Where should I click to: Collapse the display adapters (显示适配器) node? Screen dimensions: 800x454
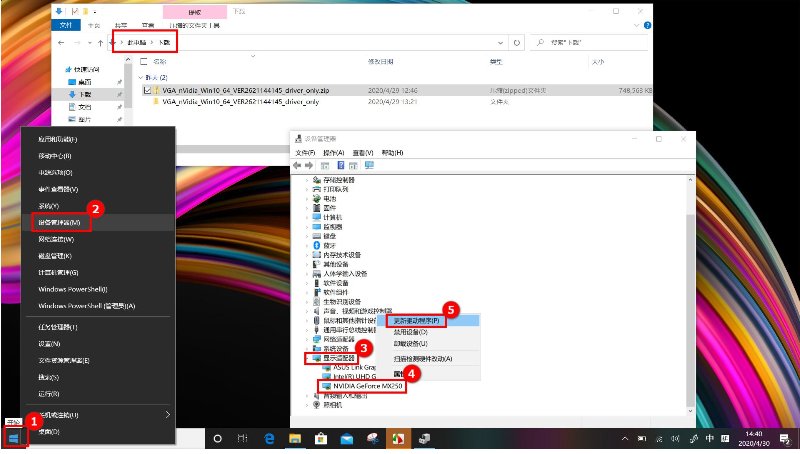coord(307,358)
